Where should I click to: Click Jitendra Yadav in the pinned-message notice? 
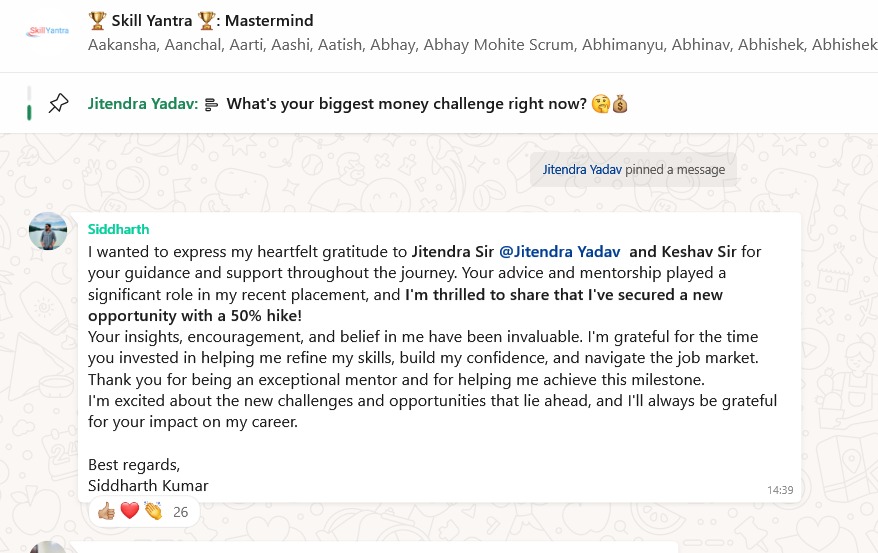[582, 169]
